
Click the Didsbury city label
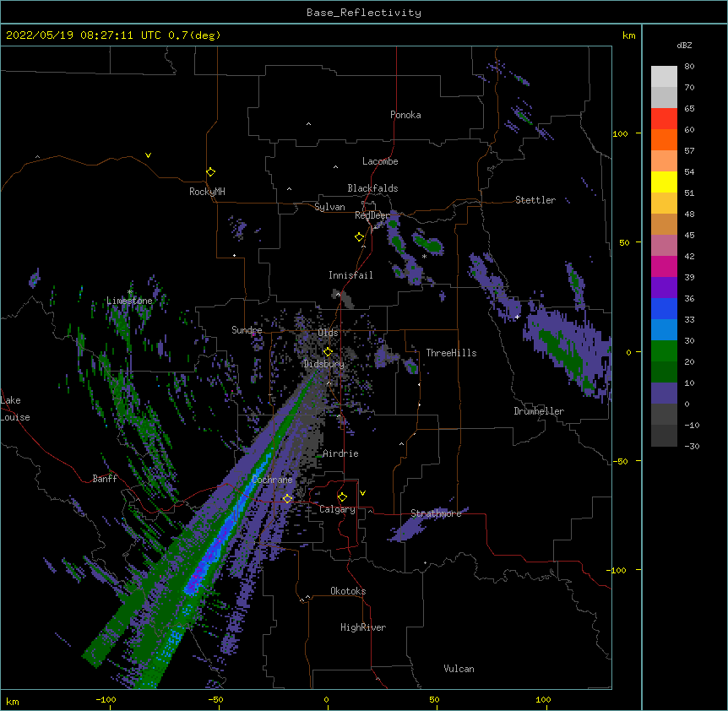click(324, 364)
